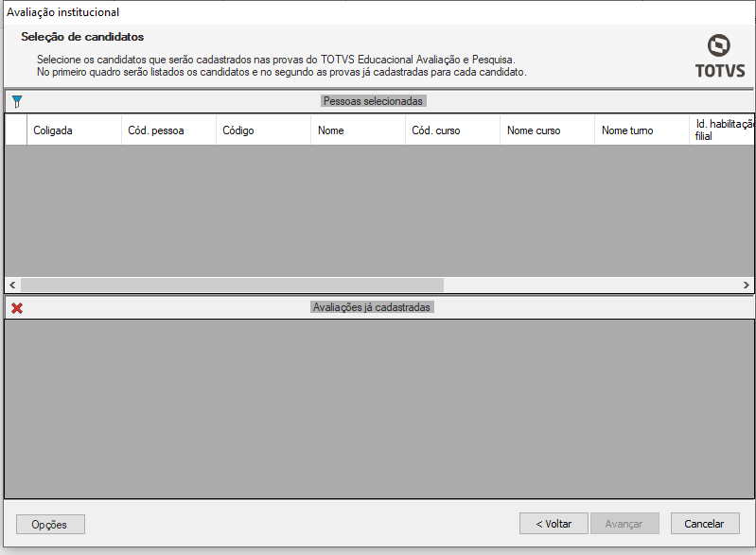Open the Opções button menu
Viewport: 756px width, 555px height.
coord(50,524)
